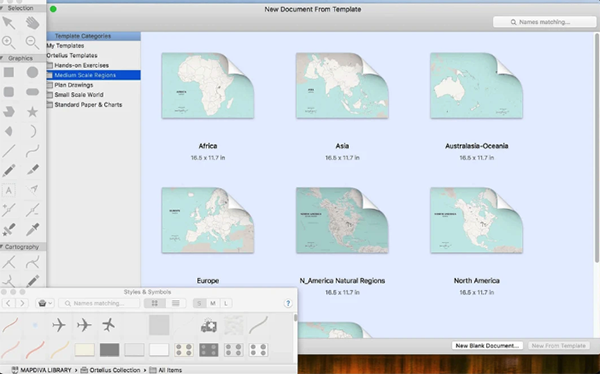Select the arrow selection tool

tap(8, 23)
